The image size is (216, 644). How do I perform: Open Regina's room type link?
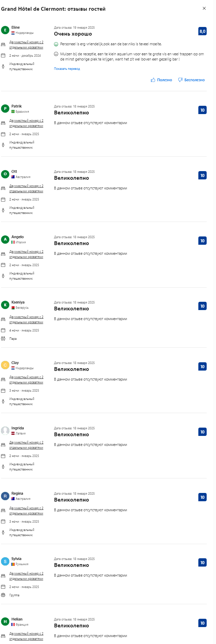pyautogui.click(x=26, y=511)
